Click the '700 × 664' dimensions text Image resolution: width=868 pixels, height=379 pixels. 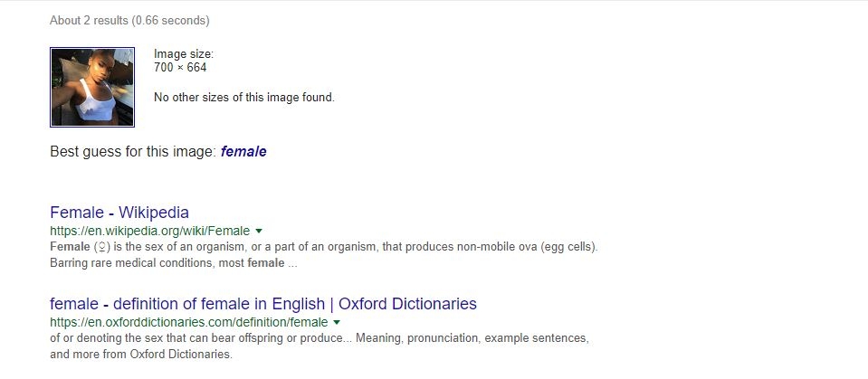coord(180,68)
